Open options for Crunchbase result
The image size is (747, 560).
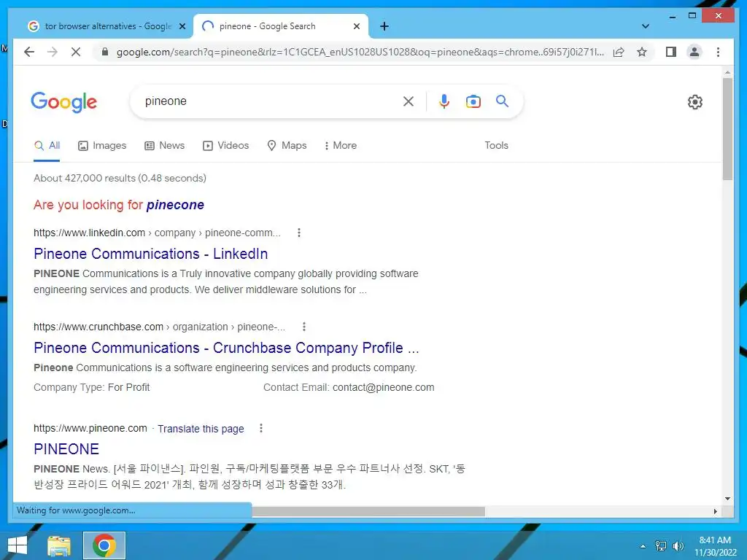[304, 327]
